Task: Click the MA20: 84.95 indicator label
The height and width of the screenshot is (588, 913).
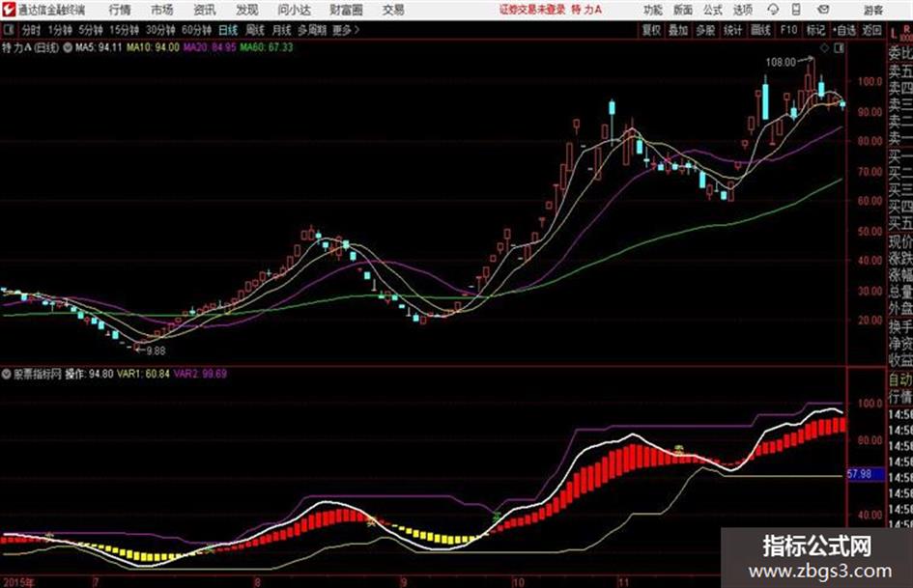Action: point(210,47)
